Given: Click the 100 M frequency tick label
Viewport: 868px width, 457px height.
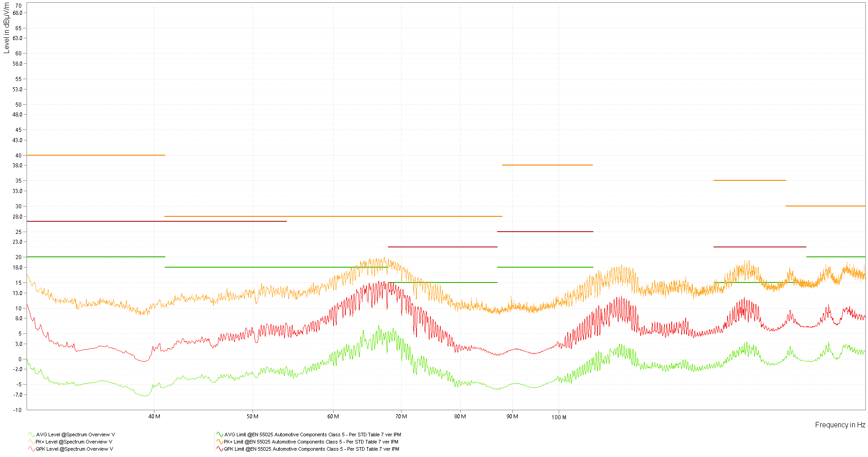Looking at the screenshot, I should click(559, 417).
